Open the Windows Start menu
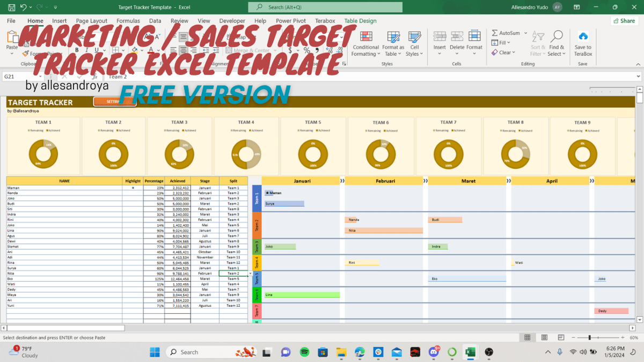 point(155,352)
